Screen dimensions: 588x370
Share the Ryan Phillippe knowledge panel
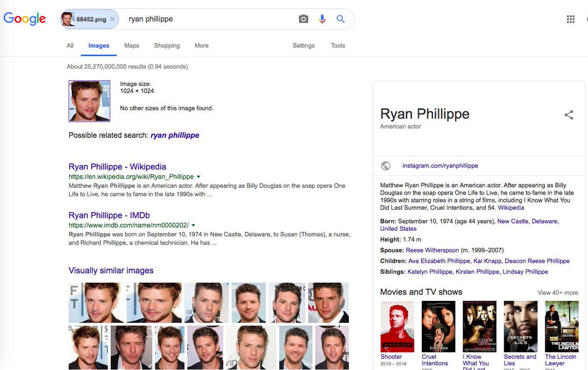569,115
